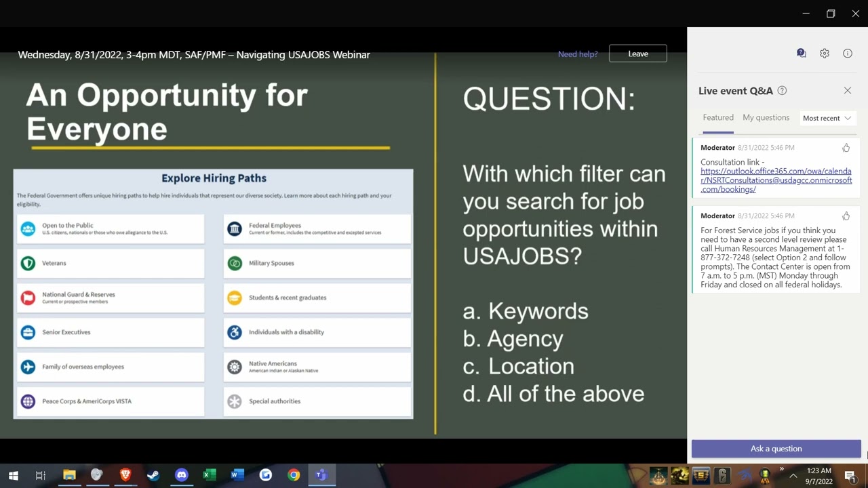Open Task View in the taskbar
Viewport: 868px width, 488px height.
[40, 475]
